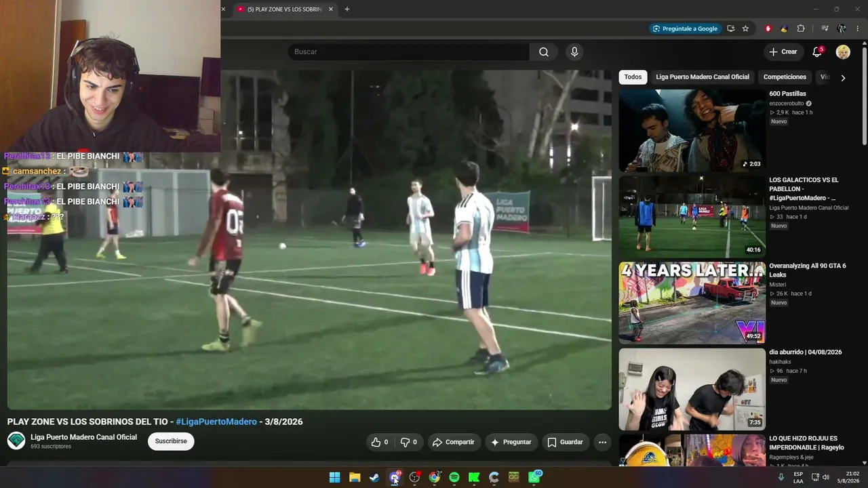
Task: Open File Explorer from the taskbar
Action: point(355,477)
